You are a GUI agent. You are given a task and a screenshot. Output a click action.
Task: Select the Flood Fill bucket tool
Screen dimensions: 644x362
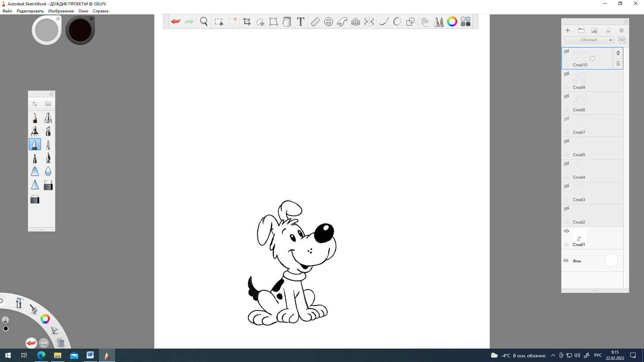tap(287, 21)
